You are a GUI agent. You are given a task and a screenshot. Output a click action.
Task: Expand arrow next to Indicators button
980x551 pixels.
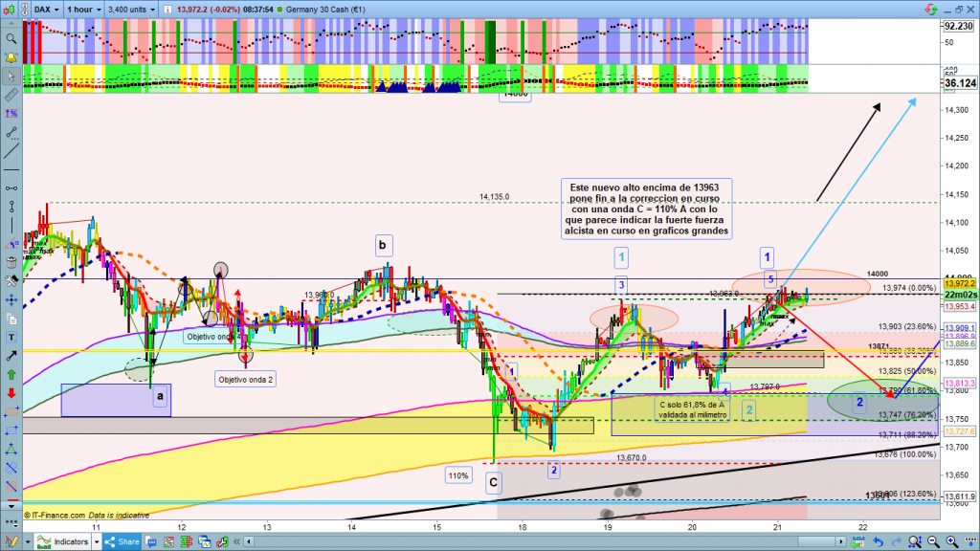coord(96,542)
